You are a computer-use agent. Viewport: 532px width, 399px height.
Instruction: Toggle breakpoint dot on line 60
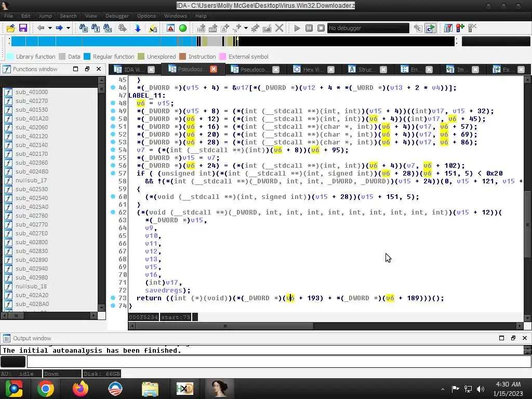(x=113, y=196)
